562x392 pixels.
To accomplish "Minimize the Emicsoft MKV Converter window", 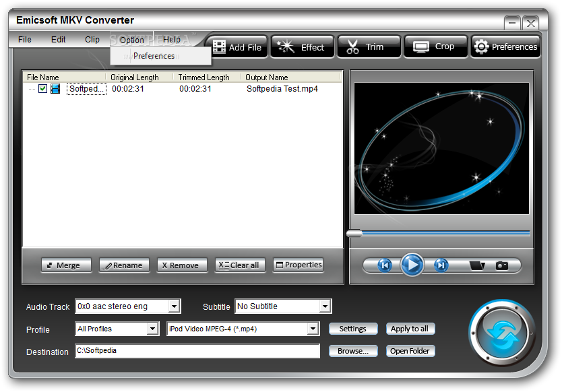I will (512, 24).
